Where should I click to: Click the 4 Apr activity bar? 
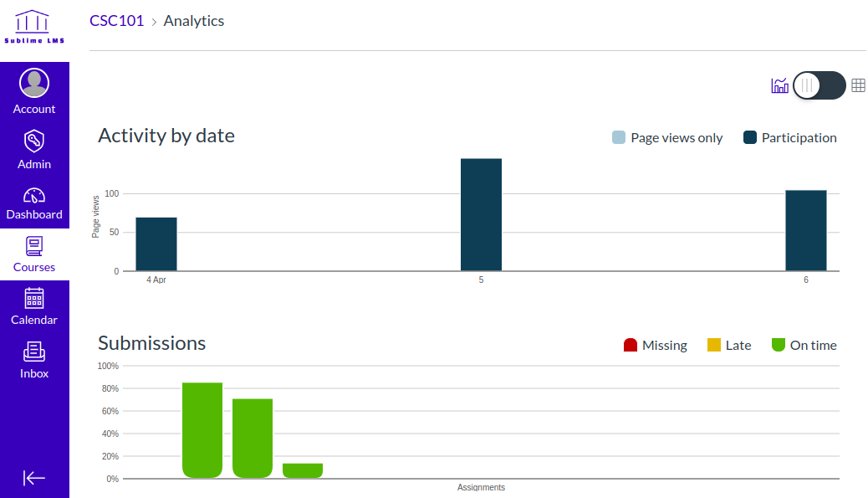(156, 244)
